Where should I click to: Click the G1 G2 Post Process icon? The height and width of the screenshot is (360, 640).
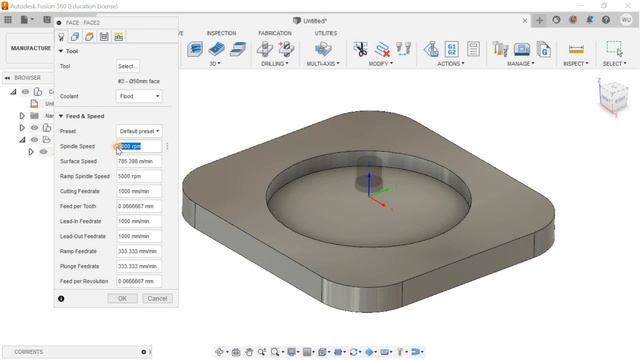click(x=452, y=49)
